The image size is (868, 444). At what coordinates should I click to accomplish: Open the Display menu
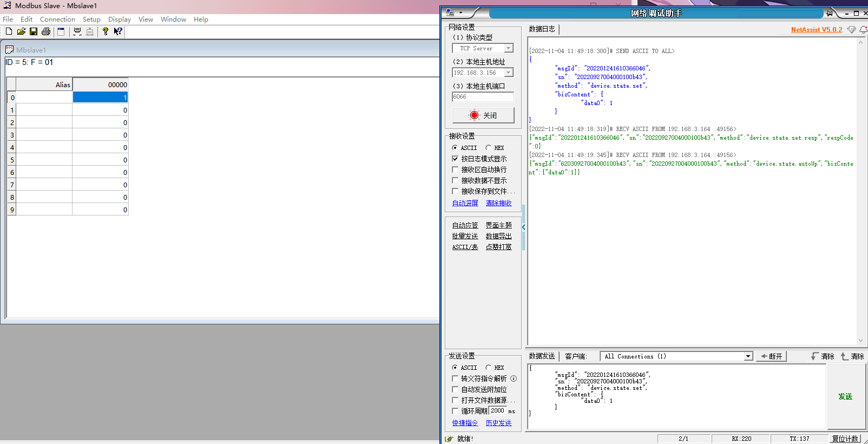[120, 19]
